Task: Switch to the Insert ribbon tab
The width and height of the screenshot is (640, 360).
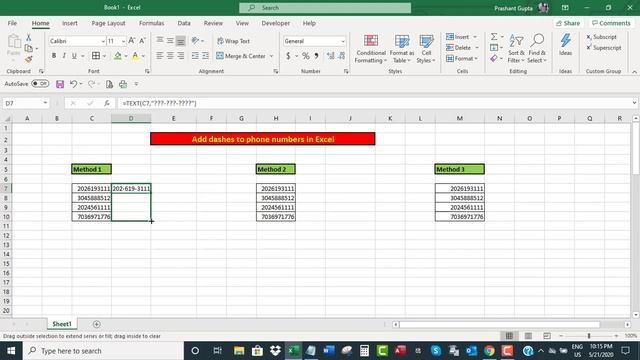Action: pos(69,23)
